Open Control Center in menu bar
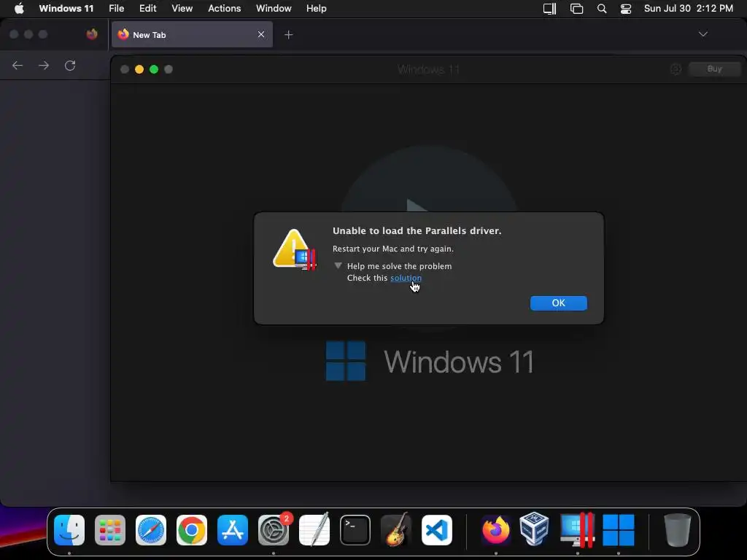Screen dimensions: 747x560 pos(625,9)
